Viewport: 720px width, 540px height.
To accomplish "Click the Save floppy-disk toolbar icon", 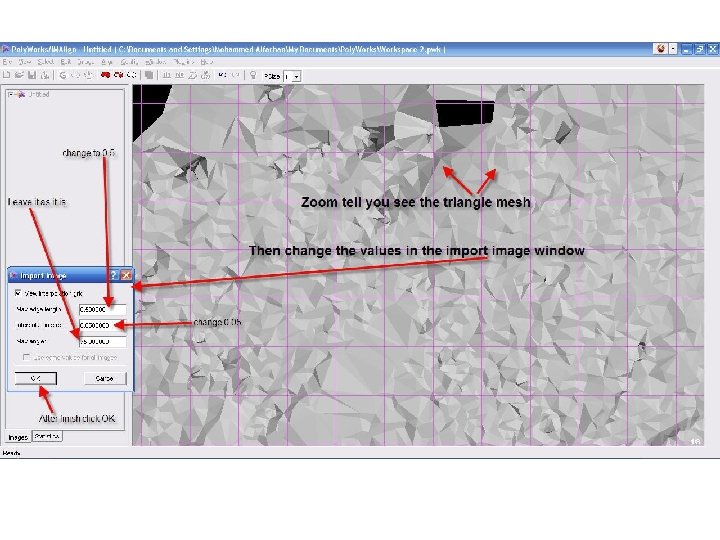I will pos(32,75).
